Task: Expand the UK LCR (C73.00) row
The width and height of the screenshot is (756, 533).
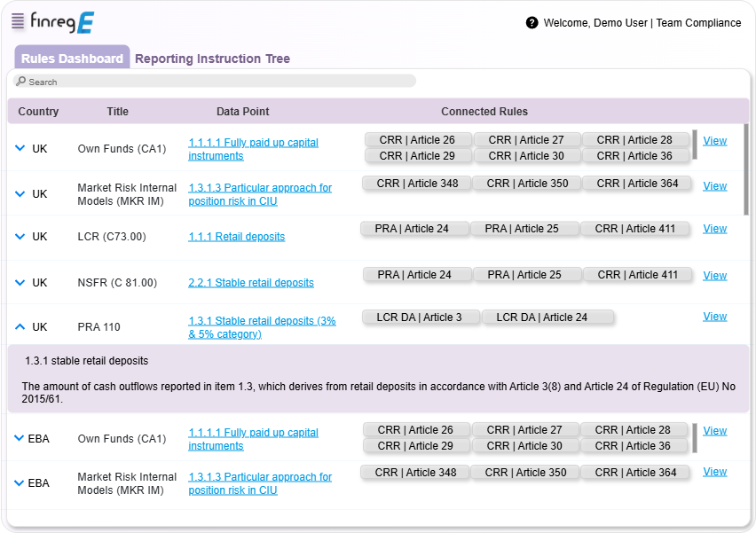Action: [20, 237]
